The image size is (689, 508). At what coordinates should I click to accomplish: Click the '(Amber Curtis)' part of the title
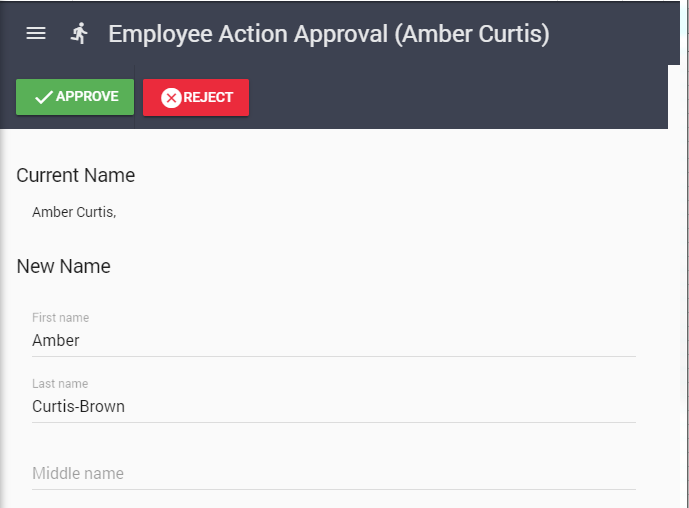[472, 33]
